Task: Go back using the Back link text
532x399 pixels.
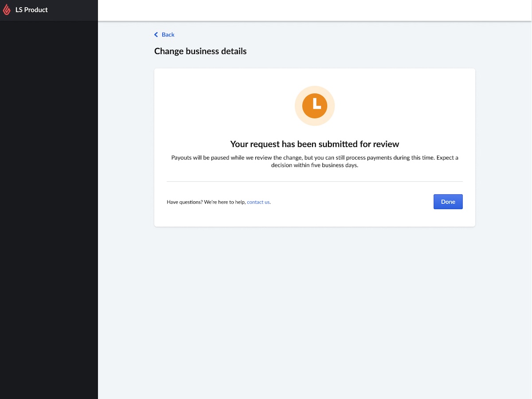Action: pyautogui.click(x=168, y=35)
